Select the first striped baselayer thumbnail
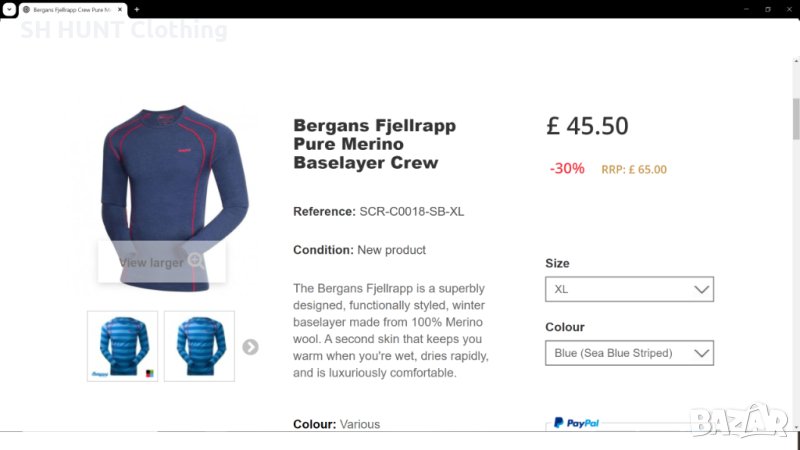The image size is (800, 450). tap(123, 346)
